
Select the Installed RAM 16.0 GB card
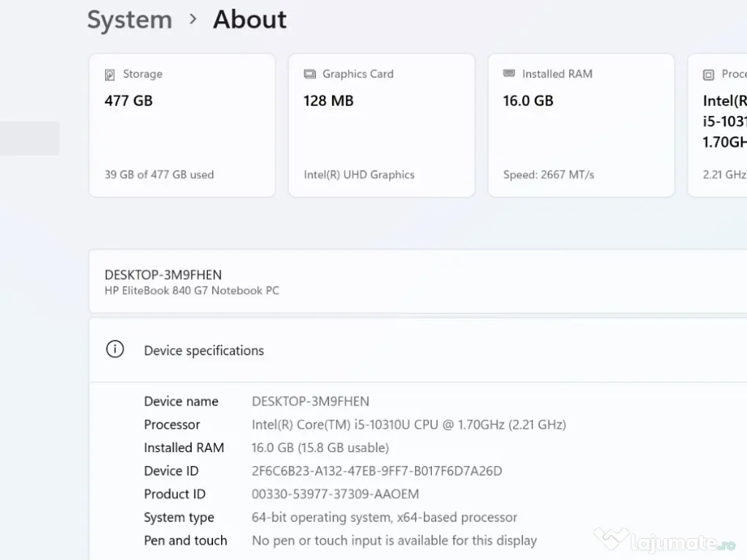(x=581, y=125)
